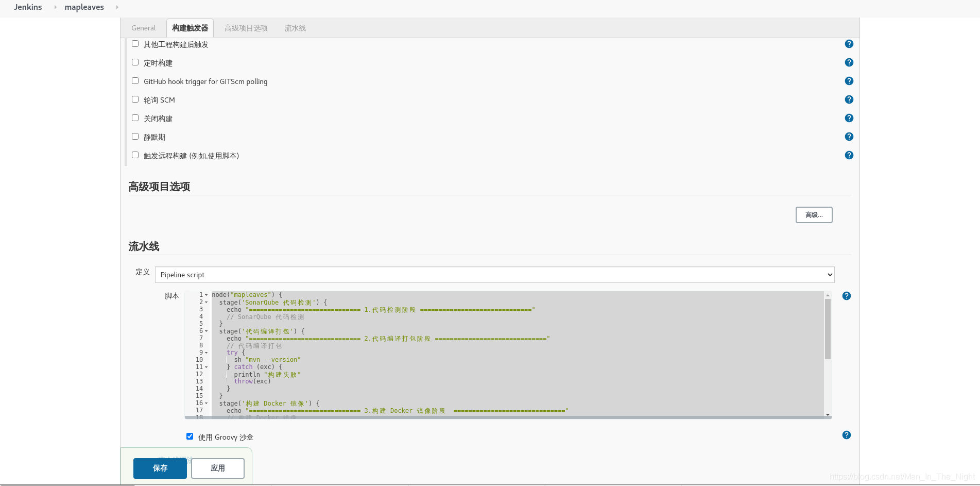
Task: Collapse code fold at line 2
Action: tap(207, 303)
